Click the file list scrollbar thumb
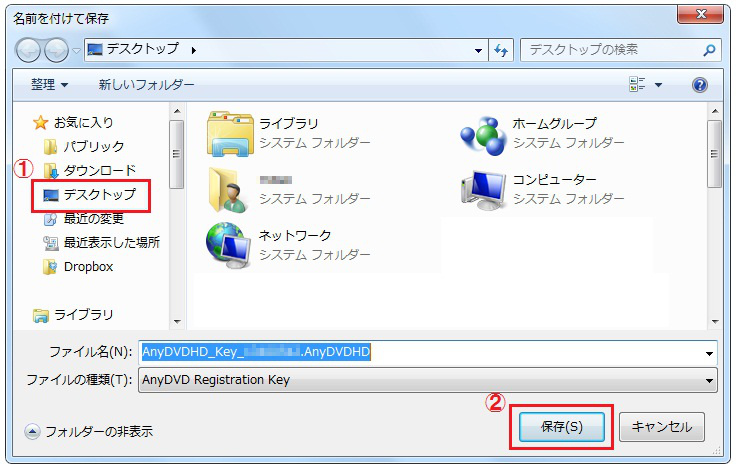The image size is (737, 469). (714, 154)
